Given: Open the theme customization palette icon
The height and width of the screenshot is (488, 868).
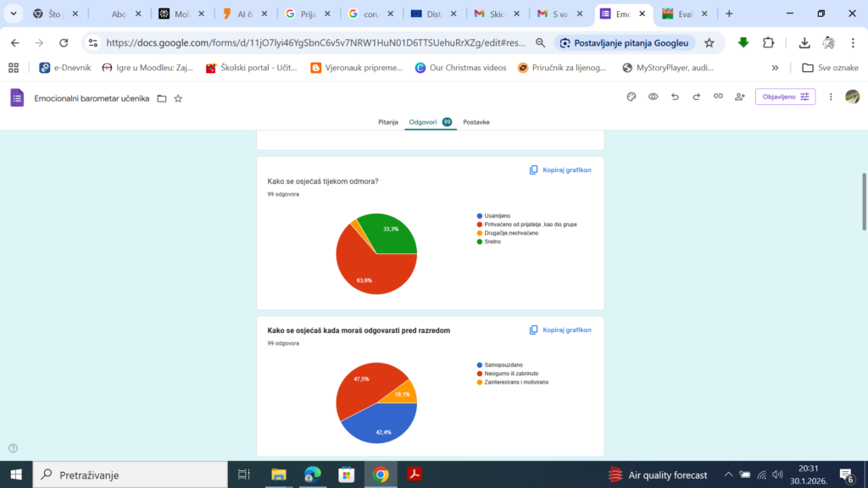Looking at the screenshot, I should 631,97.
